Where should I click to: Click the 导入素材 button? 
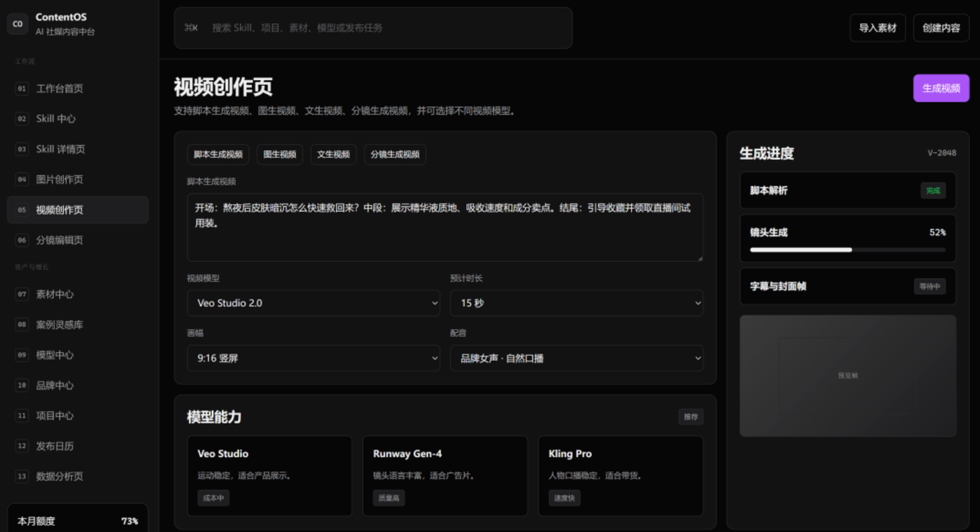click(x=877, y=28)
